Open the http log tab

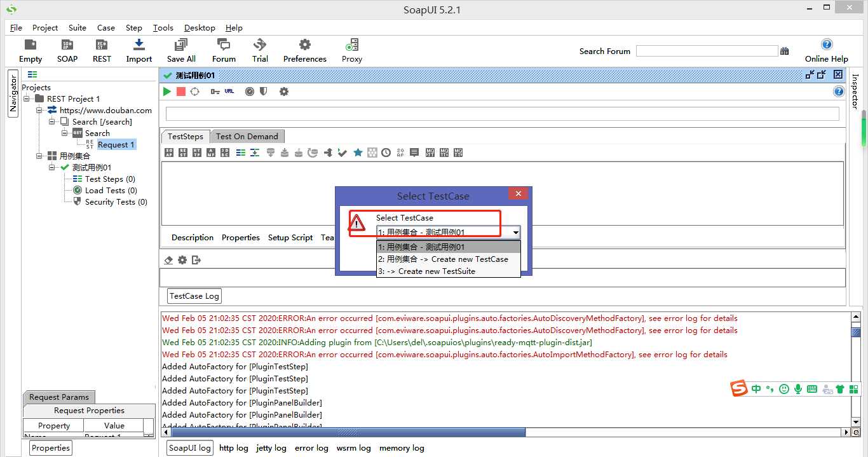[x=234, y=448]
